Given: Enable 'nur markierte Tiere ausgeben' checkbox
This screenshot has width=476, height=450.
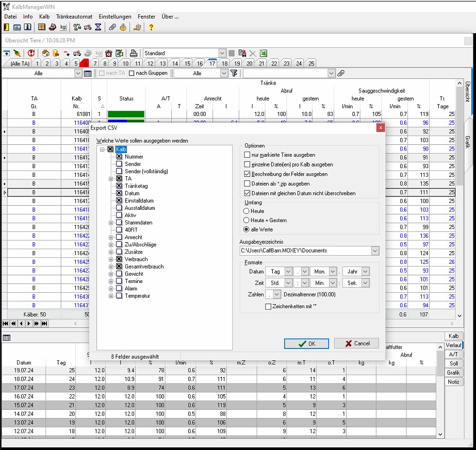Looking at the screenshot, I should [x=248, y=155].
